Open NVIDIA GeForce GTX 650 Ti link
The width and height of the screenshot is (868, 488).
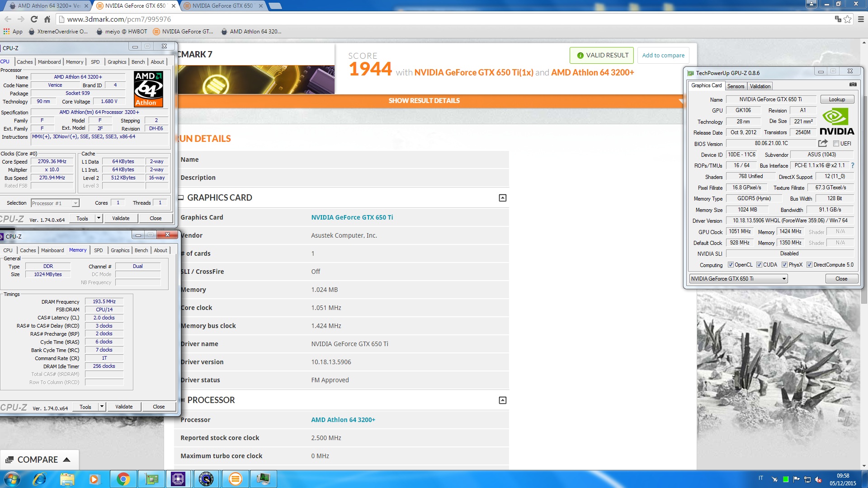click(352, 217)
